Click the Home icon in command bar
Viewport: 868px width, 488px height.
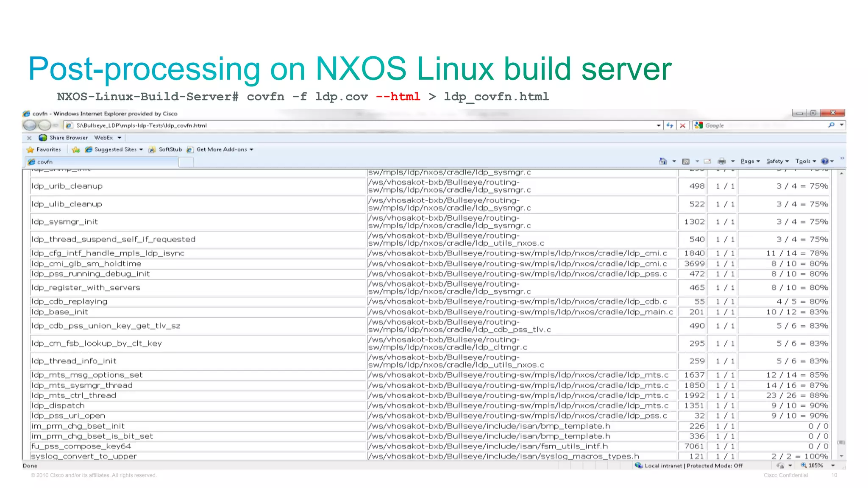pyautogui.click(x=663, y=161)
